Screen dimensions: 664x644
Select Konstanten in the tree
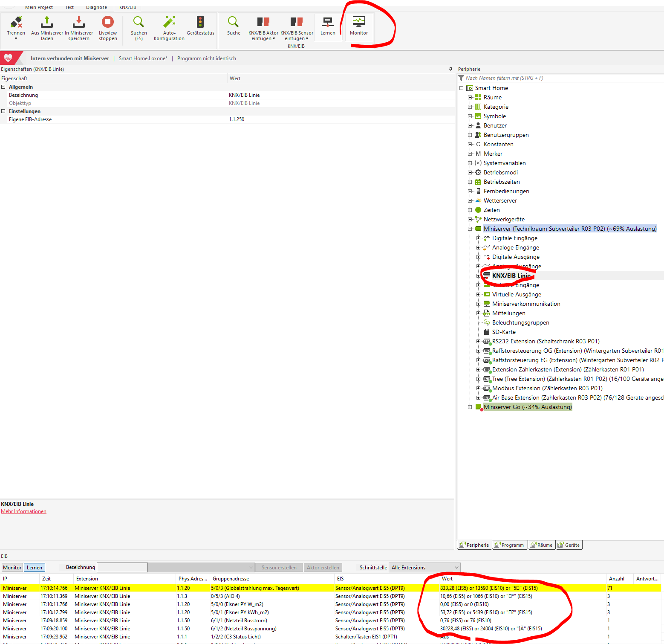coord(498,144)
